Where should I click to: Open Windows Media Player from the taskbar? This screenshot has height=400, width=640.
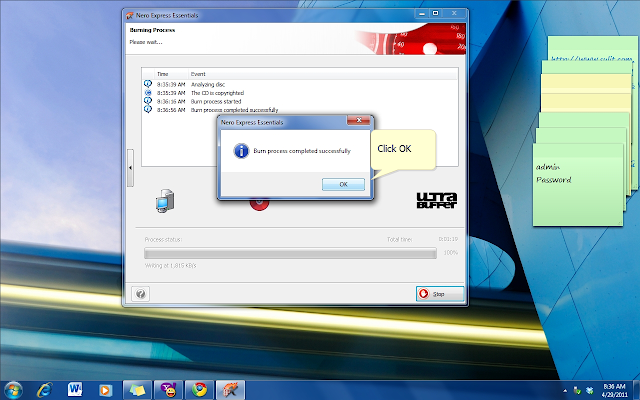(105, 390)
